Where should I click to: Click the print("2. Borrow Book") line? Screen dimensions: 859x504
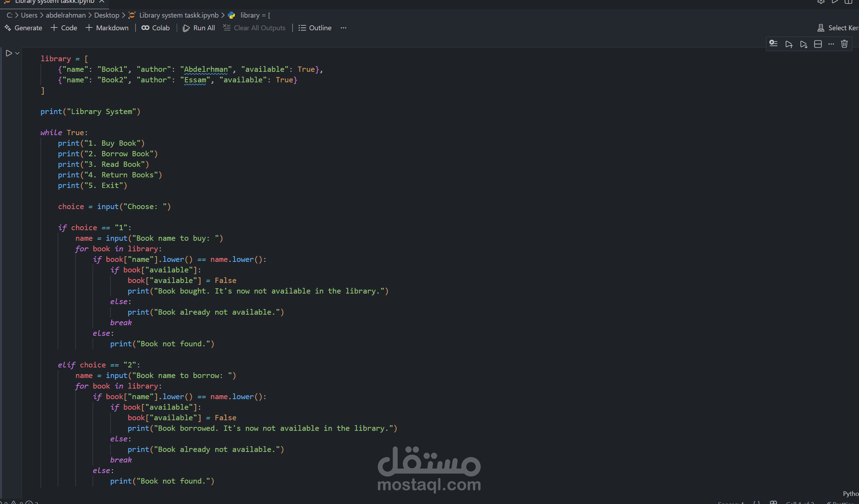click(108, 154)
